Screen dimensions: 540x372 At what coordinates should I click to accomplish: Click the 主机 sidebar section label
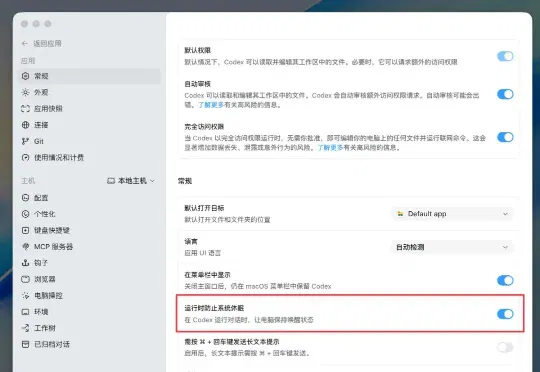28,181
